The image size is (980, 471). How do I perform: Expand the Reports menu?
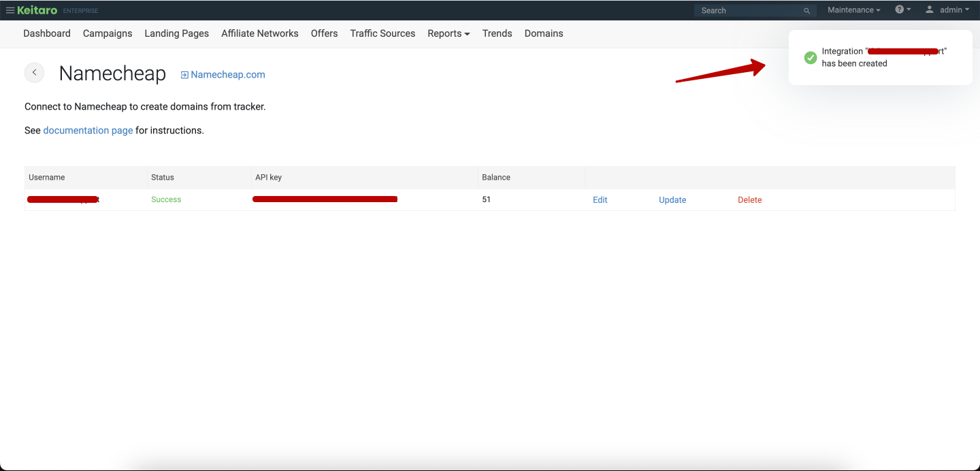[x=448, y=33]
